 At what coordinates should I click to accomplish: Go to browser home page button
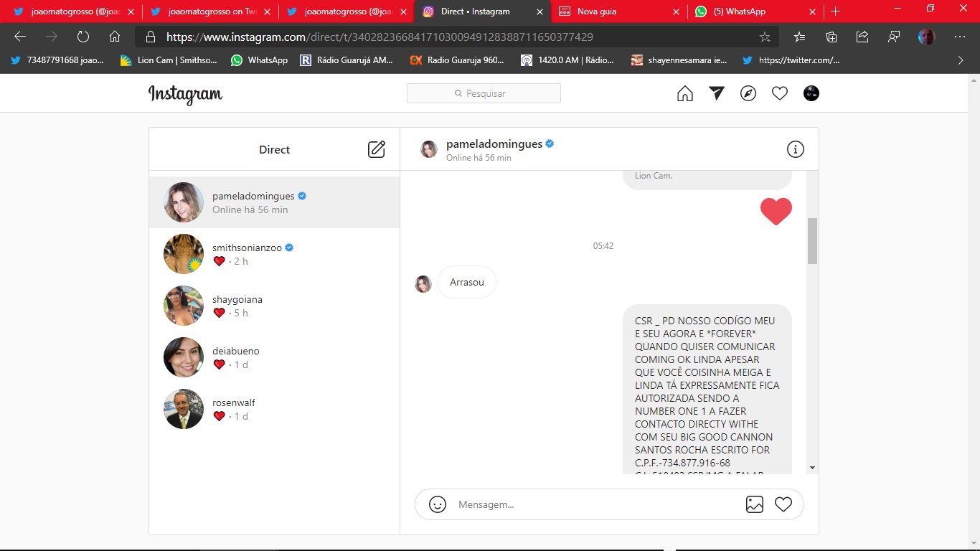tap(115, 37)
